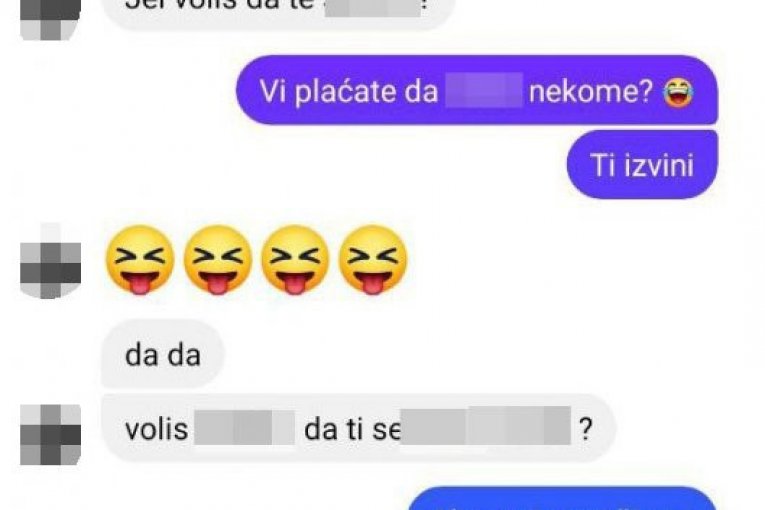Image resolution: width=765 pixels, height=510 pixels.
Task: Click the word "volis" in the gray message
Action: coord(156,429)
